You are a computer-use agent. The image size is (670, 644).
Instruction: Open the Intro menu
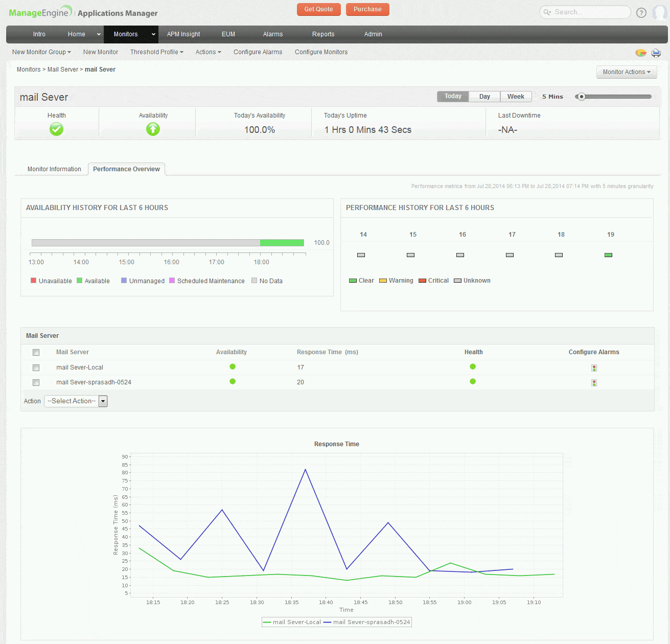(x=39, y=34)
